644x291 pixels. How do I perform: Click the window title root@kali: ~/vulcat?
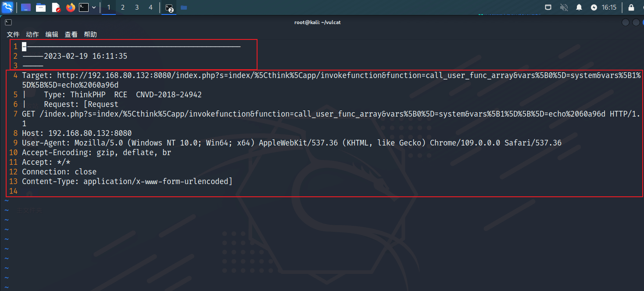pyautogui.click(x=318, y=22)
